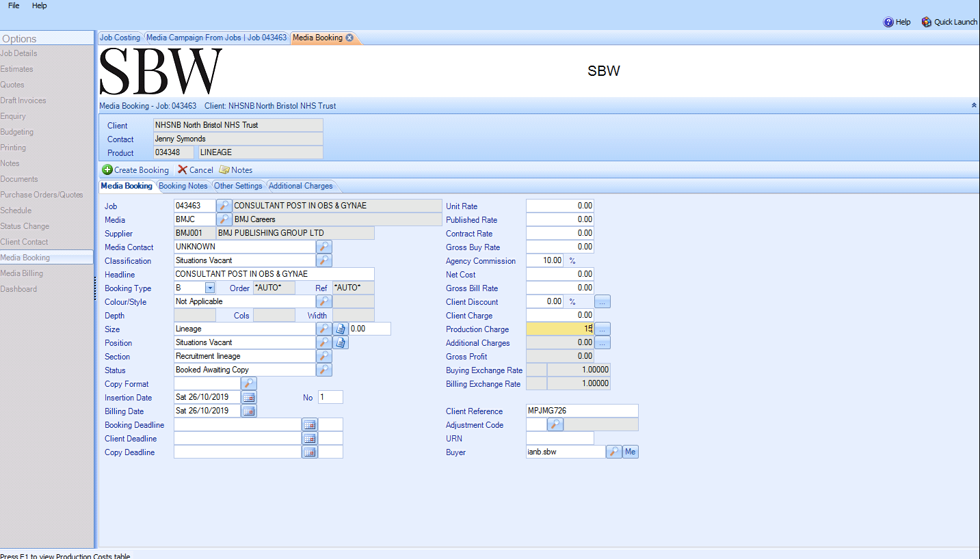Image resolution: width=980 pixels, height=559 pixels.
Task: Click the Quick Launch icon
Action: (927, 22)
